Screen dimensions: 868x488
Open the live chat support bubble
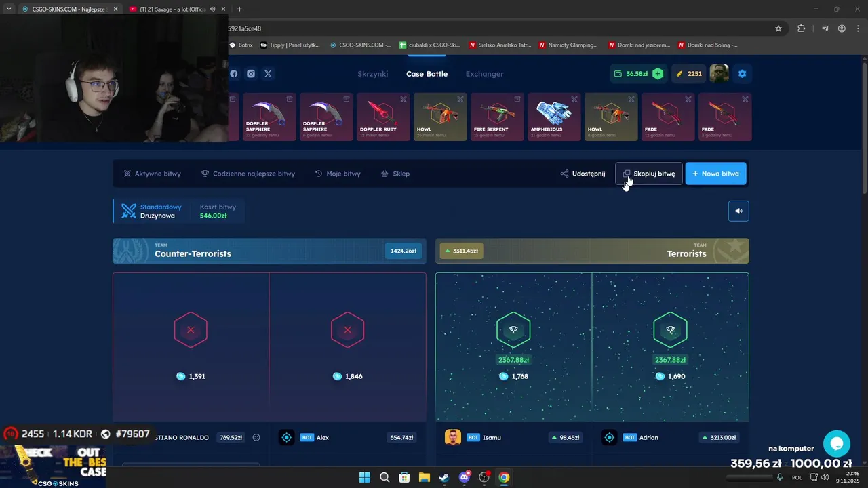pyautogui.click(x=836, y=444)
